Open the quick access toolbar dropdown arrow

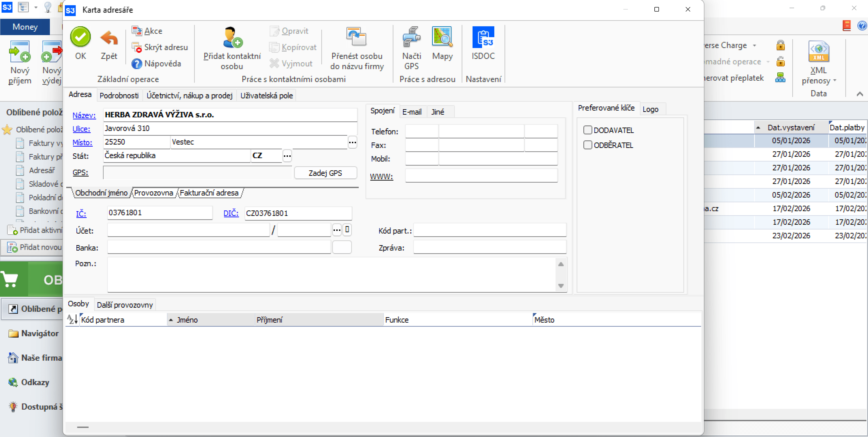[36, 7]
